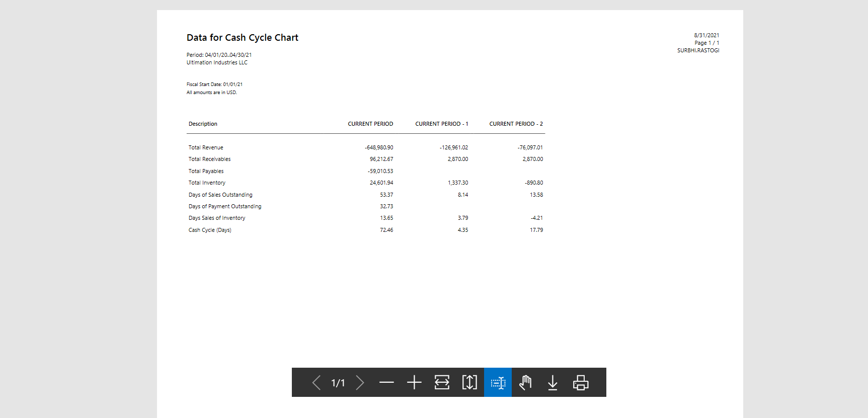The height and width of the screenshot is (418, 868).
Task: Select the inventory value -890.80
Action: coord(534,183)
